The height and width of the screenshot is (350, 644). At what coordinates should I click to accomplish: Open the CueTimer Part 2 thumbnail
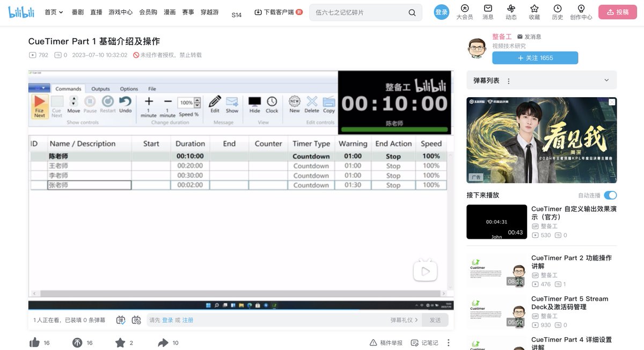(x=497, y=271)
